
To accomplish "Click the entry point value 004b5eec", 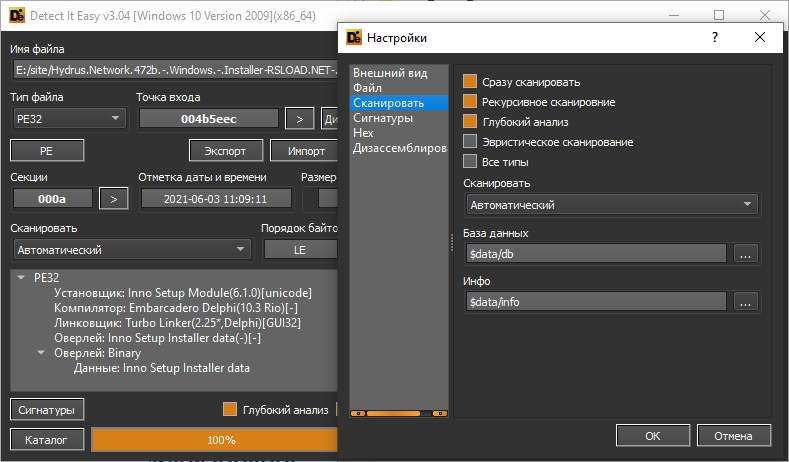I will 208,119.
